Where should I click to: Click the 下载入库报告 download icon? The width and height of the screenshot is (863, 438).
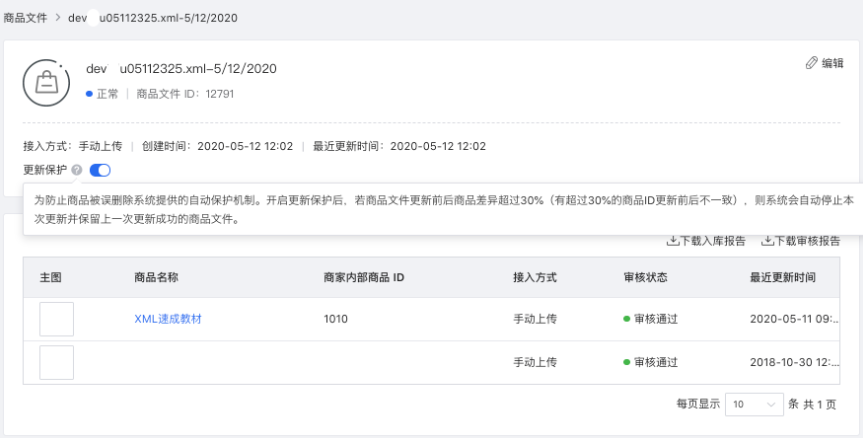click(x=673, y=241)
